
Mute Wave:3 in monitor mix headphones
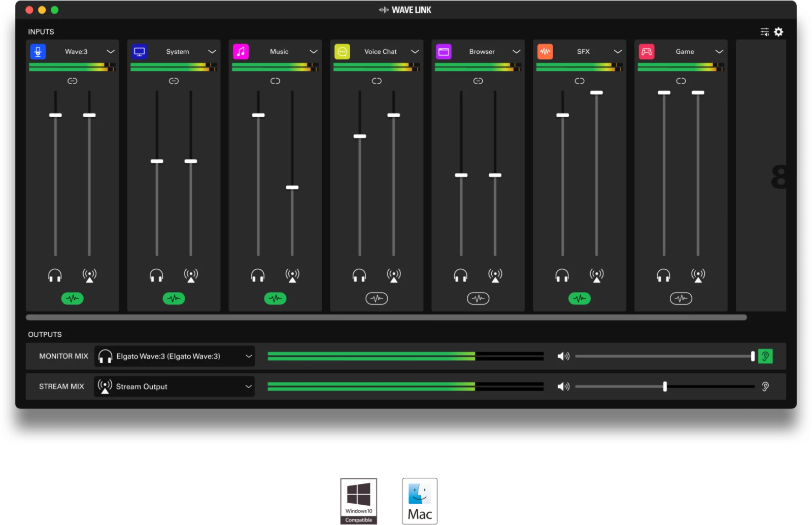pyautogui.click(x=55, y=275)
